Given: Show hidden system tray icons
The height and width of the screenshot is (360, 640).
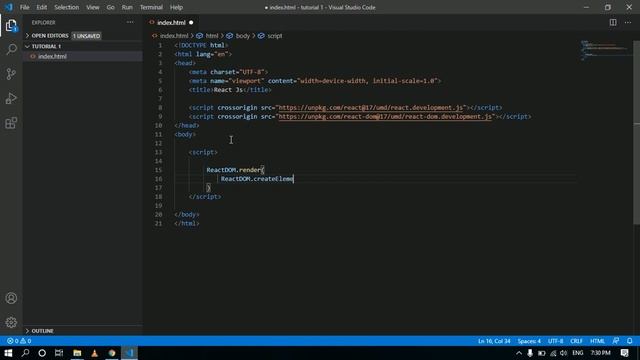Looking at the screenshot, I should pos(519,353).
